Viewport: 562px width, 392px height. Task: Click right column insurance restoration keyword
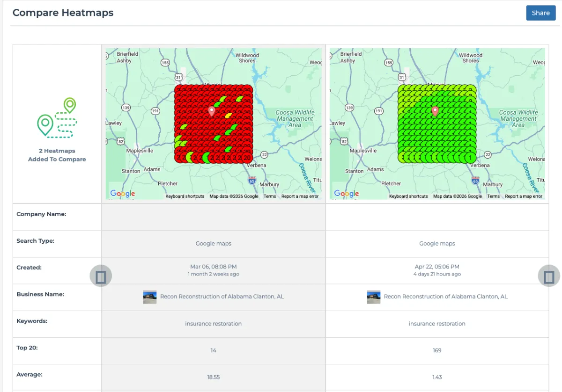tap(437, 324)
